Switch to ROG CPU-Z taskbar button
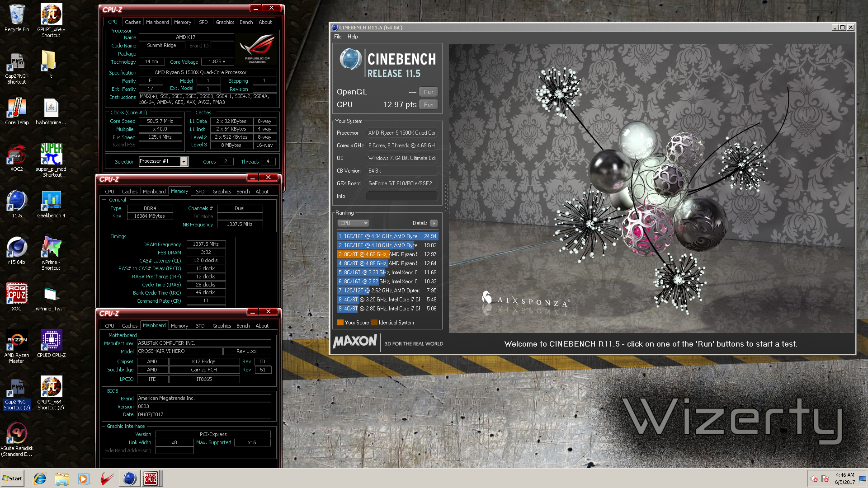Image resolution: width=868 pixels, height=488 pixels. click(151, 479)
